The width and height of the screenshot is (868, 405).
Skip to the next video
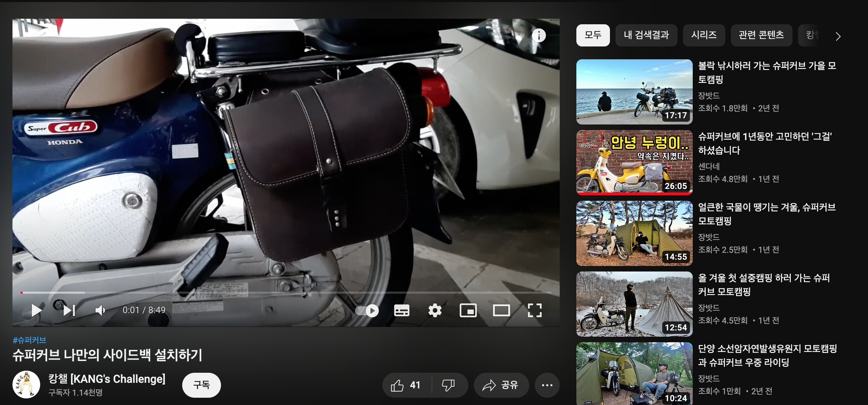(69, 310)
